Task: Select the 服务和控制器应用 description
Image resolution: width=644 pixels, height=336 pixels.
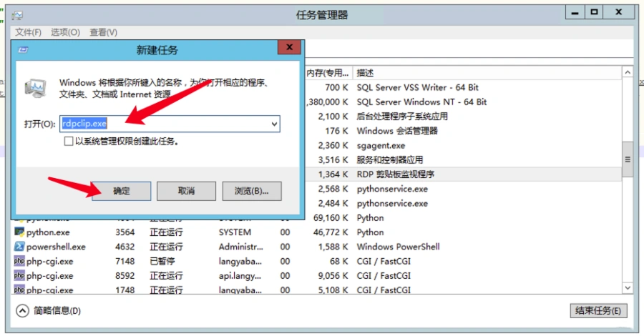Action: click(390, 160)
